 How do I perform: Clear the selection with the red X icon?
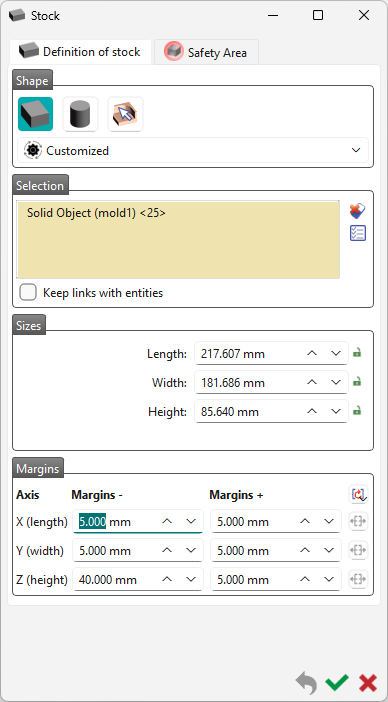[358, 210]
